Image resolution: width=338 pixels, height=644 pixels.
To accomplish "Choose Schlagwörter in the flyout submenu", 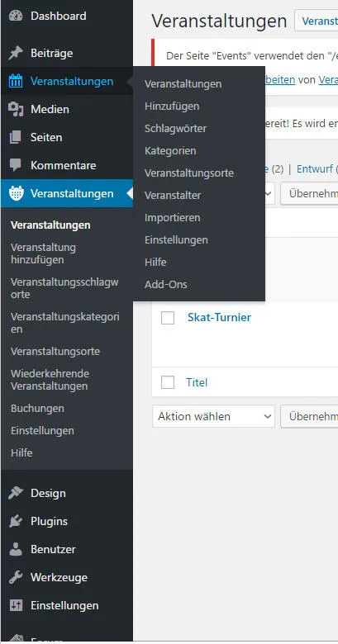I will (x=175, y=129).
